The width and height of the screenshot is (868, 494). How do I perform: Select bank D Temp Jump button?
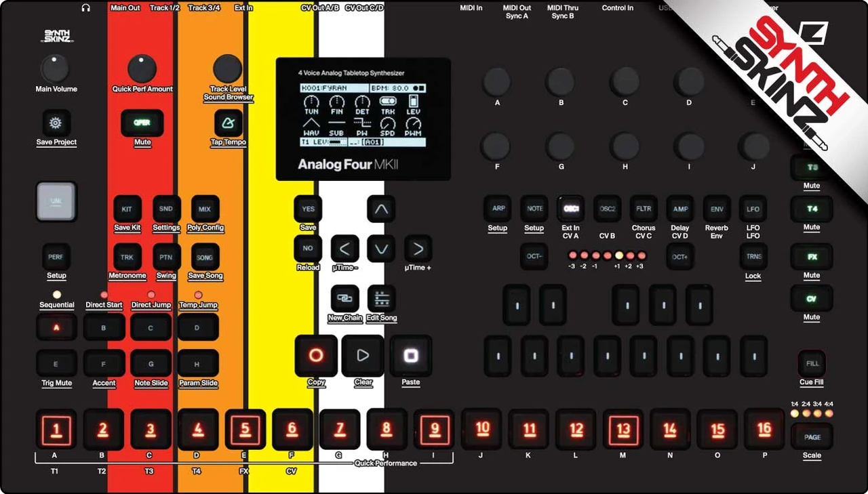[x=197, y=327]
